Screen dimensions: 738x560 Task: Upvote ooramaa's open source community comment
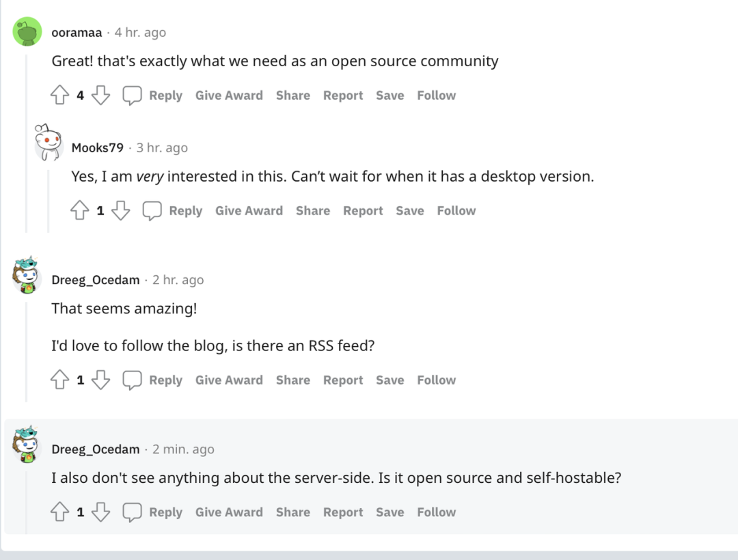(60, 96)
